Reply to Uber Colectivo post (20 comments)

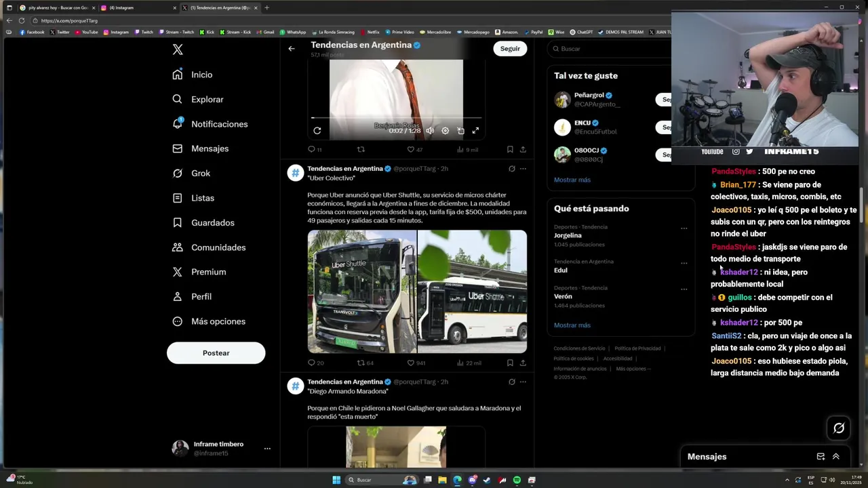coord(315,363)
